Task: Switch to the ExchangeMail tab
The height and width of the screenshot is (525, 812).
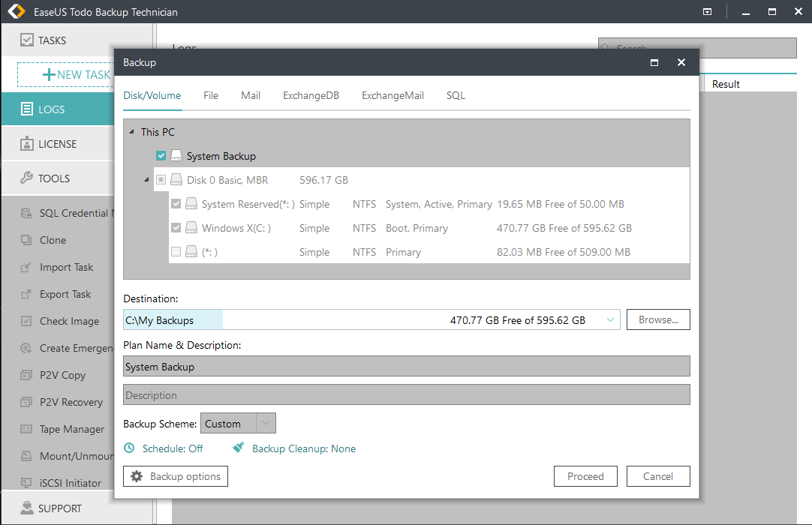Action: point(392,95)
